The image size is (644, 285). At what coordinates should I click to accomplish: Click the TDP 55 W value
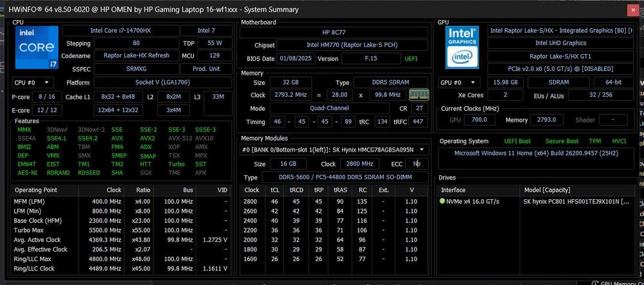click(x=214, y=43)
